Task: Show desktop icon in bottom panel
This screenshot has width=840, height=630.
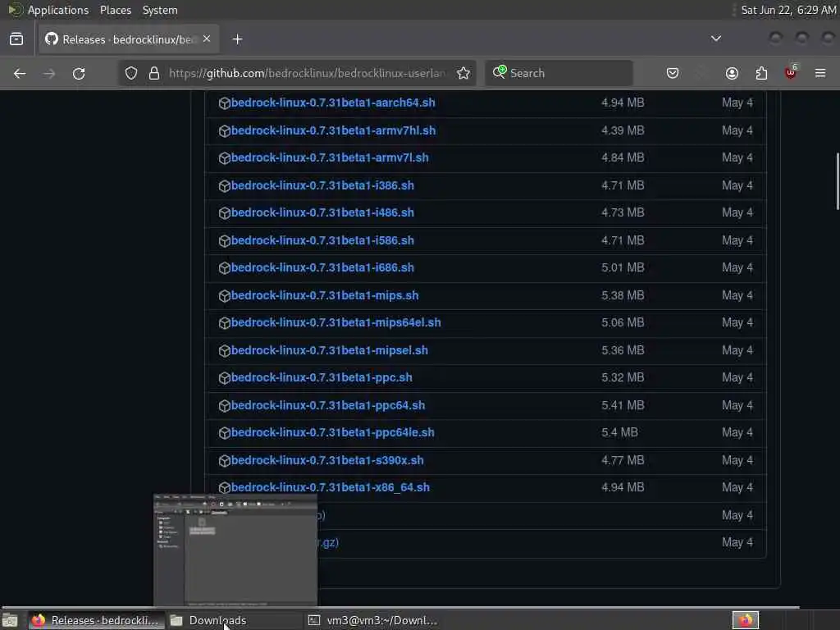Action: pyautogui.click(x=10, y=621)
